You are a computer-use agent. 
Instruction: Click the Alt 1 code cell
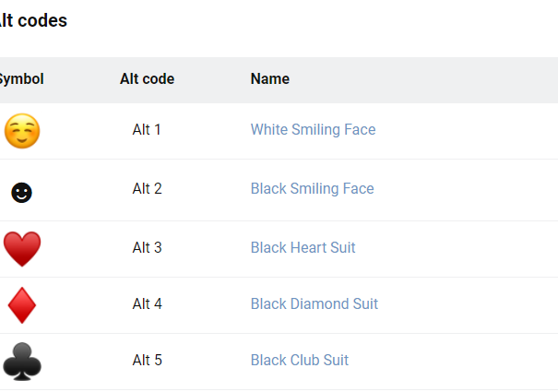click(x=147, y=130)
